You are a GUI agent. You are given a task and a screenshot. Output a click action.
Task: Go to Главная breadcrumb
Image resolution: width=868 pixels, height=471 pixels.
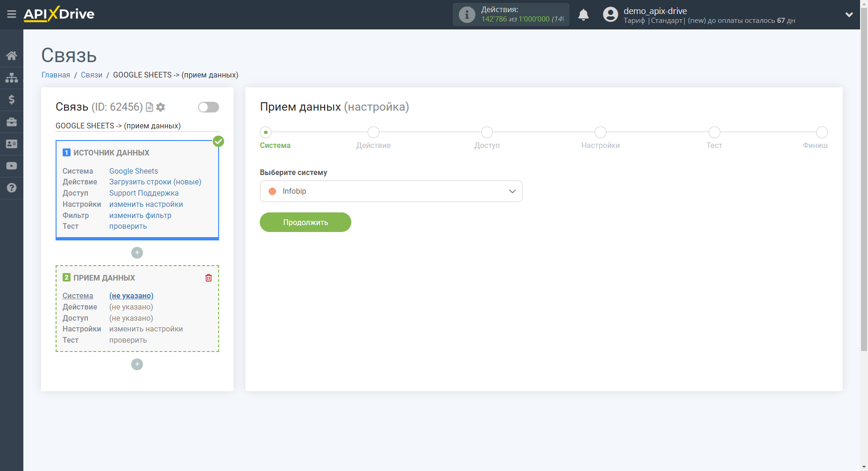56,75
